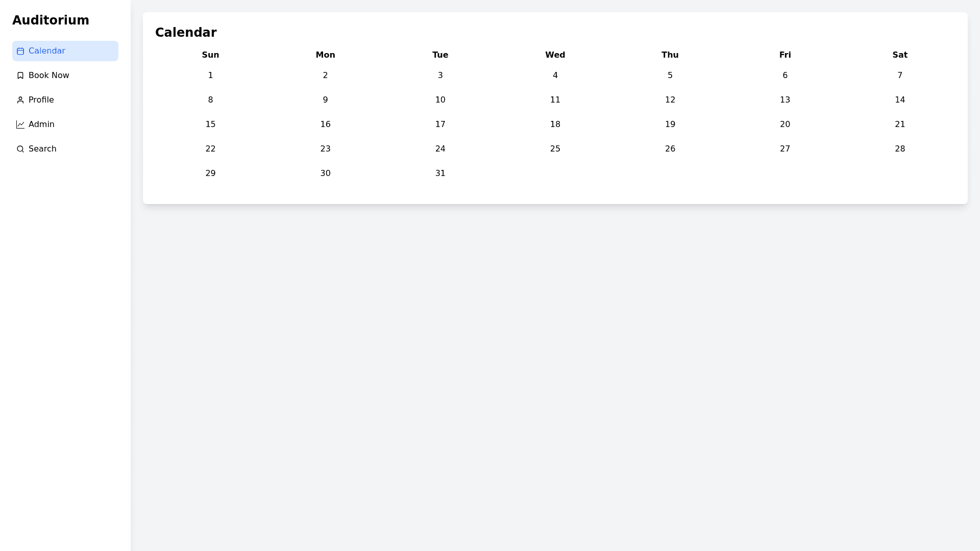The height and width of the screenshot is (551, 980).
Task: Select day 10 in the calendar
Action: click(x=440, y=100)
